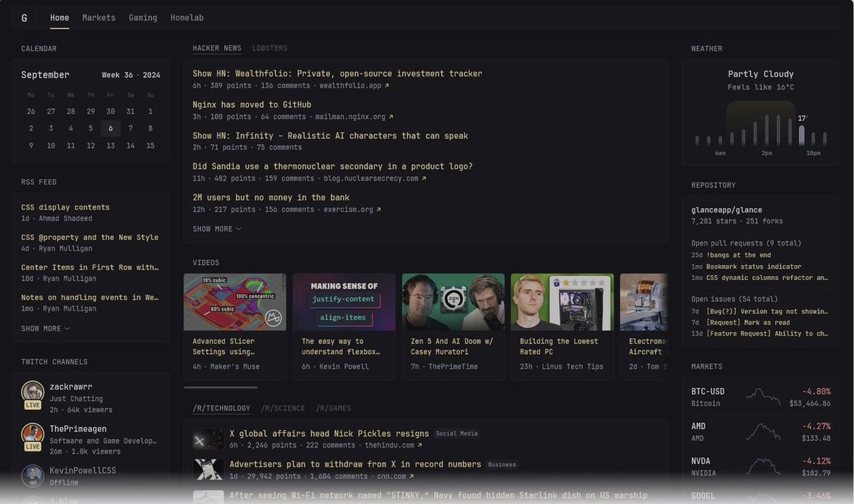The image size is (854, 504).
Task: Open ThePrimeagen Twitch channel avatar
Action: [x=32, y=433]
